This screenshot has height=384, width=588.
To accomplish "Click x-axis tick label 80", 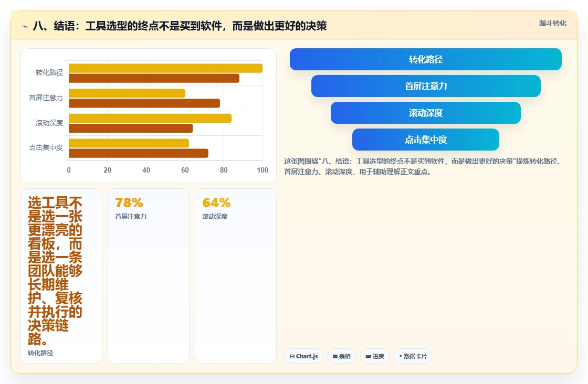I will (x=224, y=170).
